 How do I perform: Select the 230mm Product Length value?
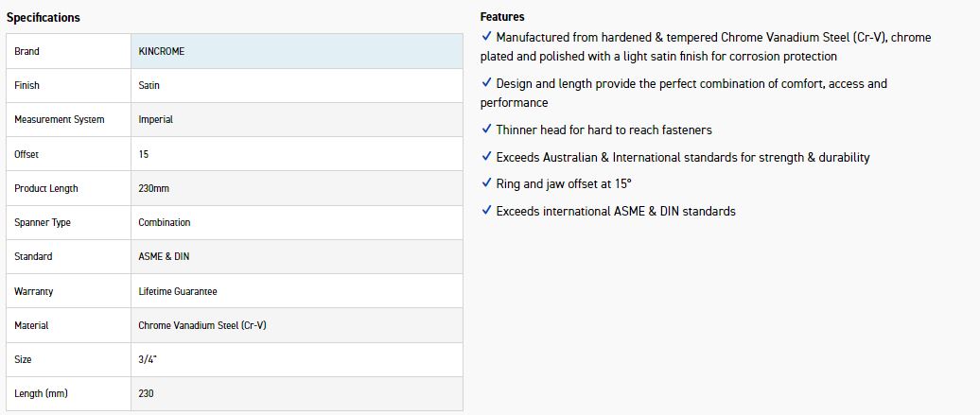[154, 188]
